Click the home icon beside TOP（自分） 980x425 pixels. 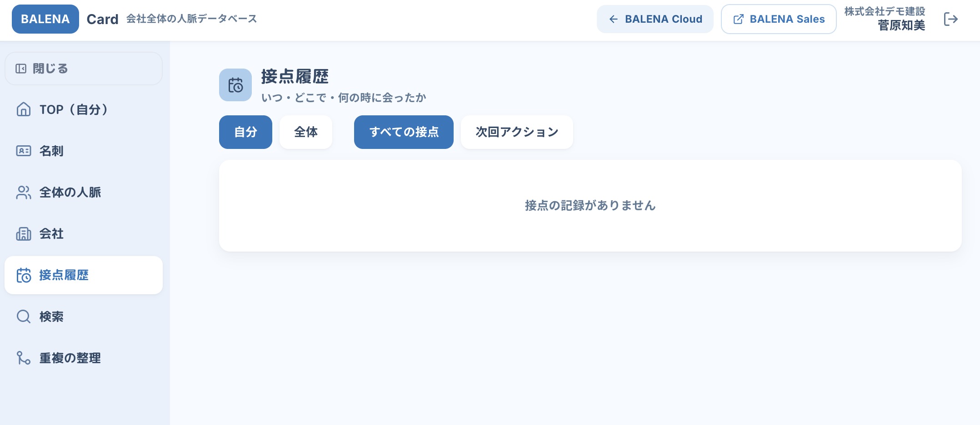tap(24, 109)
